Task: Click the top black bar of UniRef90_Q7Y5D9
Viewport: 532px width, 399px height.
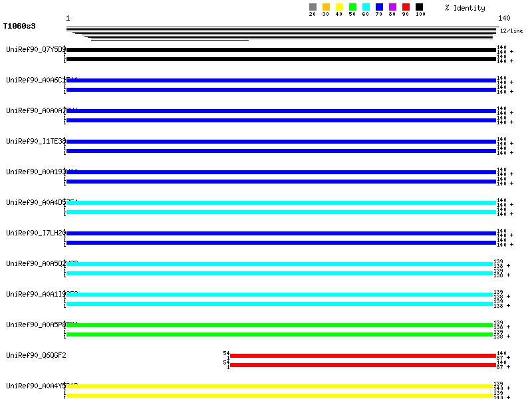Action: (281, 50)
